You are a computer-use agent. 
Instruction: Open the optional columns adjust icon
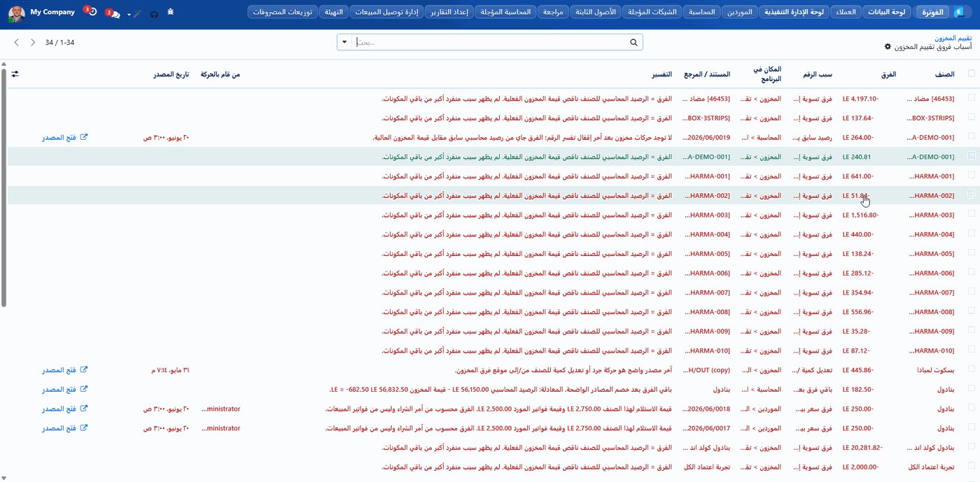pyautogui.click(x=15, y=73)
